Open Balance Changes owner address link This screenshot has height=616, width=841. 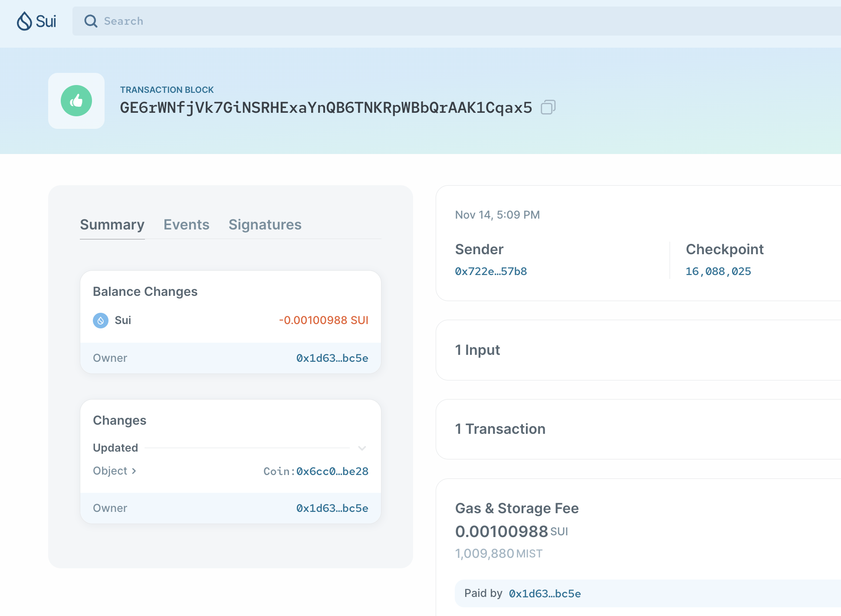332,358
